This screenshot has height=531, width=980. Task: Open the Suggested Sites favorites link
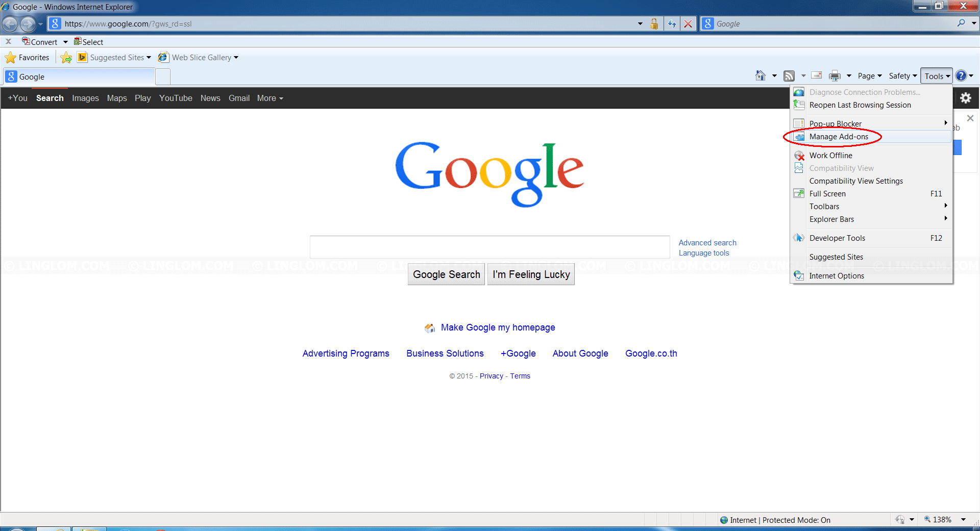click(x=114, y=58)
